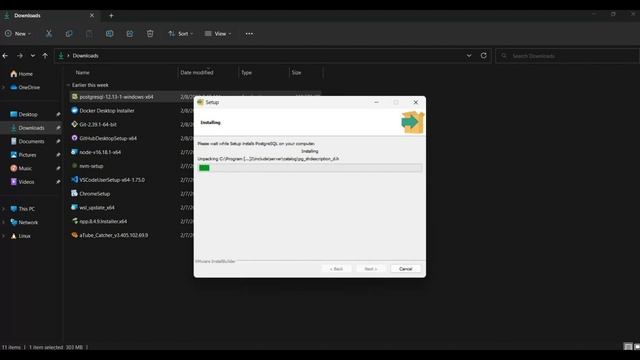640x360 pixels.
Task: Select the npp.8.4.9.Installer.x64 file
Action: pyautogui.click(x=103, y=222)
